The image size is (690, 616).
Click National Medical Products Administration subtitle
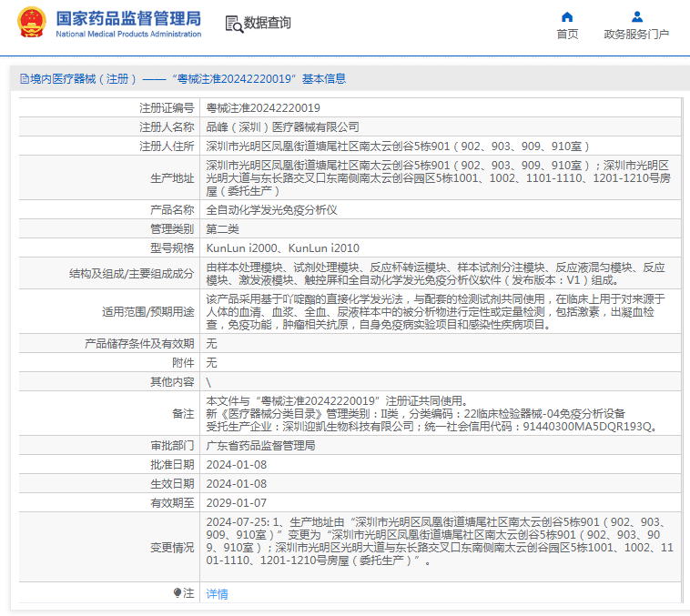tap(128, 34)
